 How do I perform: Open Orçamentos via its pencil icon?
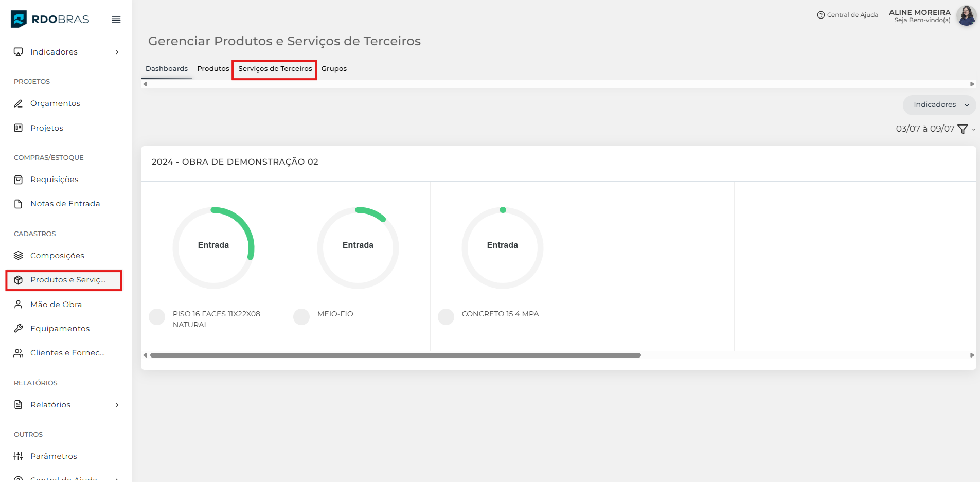point(19,103)
